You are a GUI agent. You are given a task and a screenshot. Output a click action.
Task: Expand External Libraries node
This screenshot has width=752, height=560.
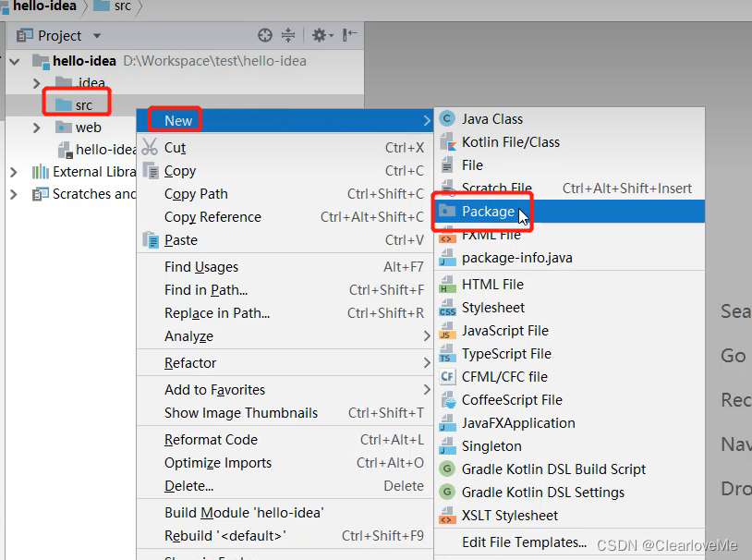click(x=15, y=172)
